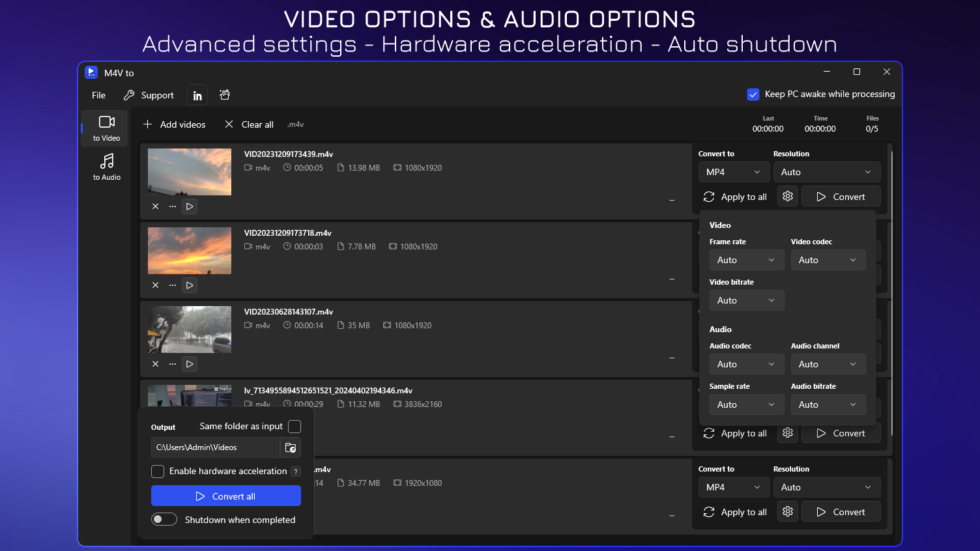
Task: Click the 34.77 MB file size text
Action: tap(364, 483)
